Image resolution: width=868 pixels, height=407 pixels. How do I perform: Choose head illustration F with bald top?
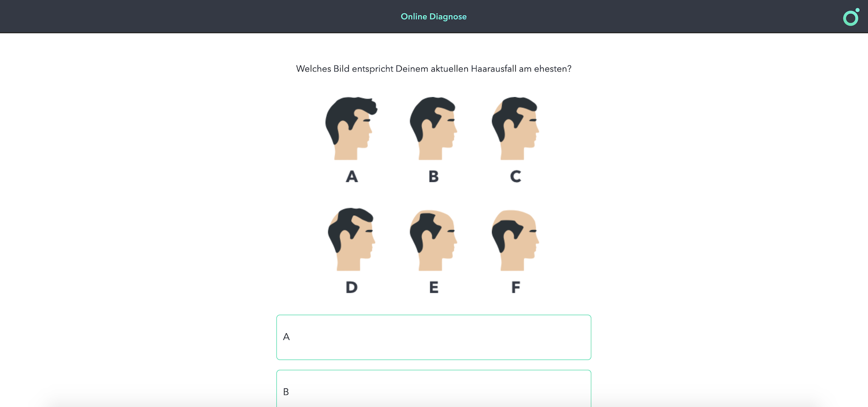(515, 240)
